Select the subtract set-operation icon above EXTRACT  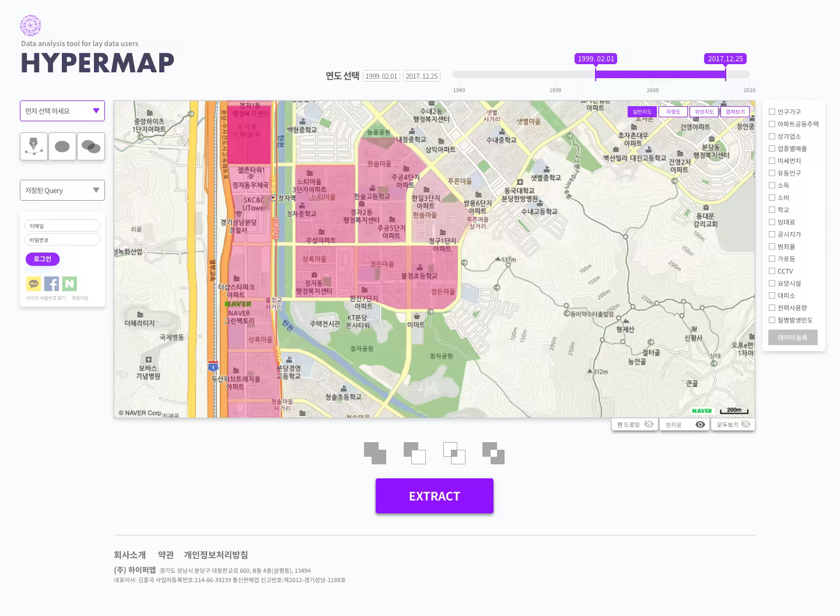[x=415, y=453]
